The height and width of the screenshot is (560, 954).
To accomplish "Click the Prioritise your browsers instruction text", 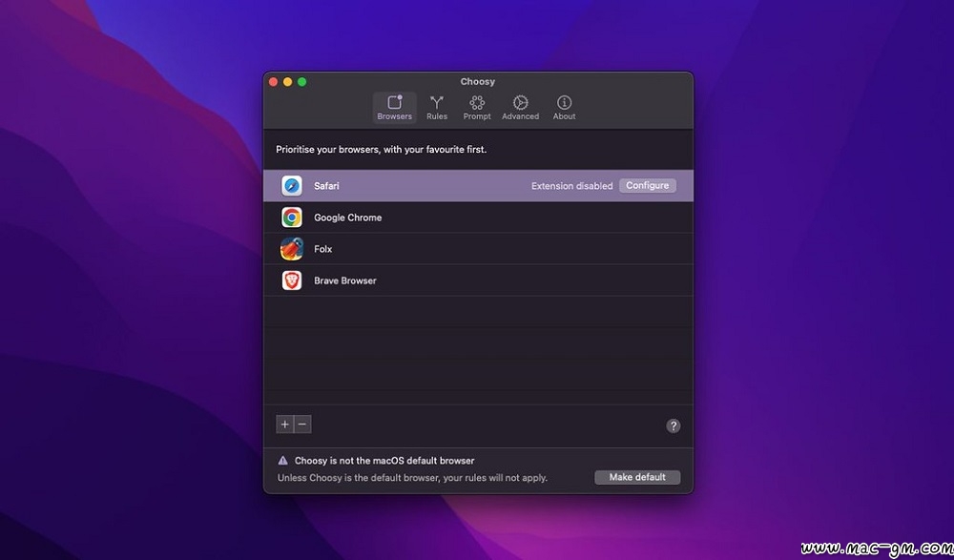I will click(x=382, y=149).
